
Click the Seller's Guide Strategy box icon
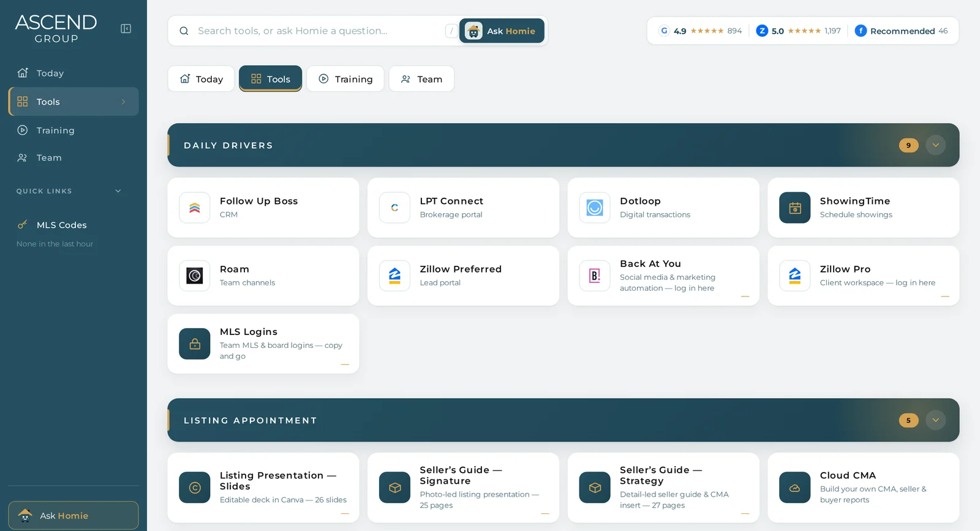pyautogui.click(x=595, y=488)
